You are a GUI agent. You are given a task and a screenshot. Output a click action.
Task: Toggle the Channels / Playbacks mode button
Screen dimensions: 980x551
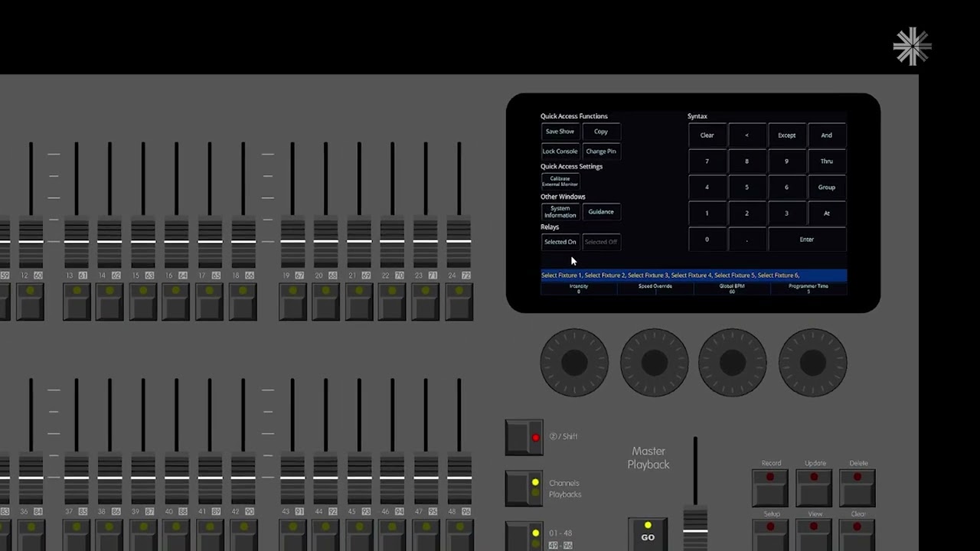(524, 488)
